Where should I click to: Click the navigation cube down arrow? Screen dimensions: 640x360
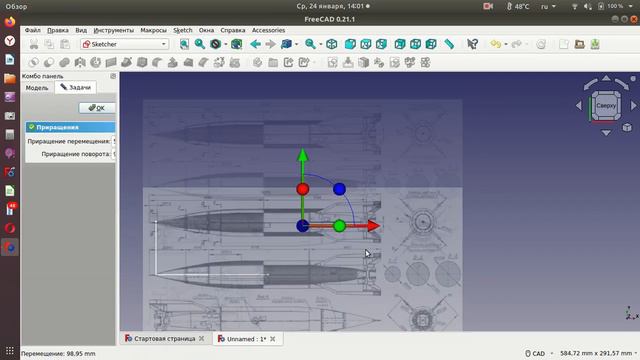coord(606,133)
